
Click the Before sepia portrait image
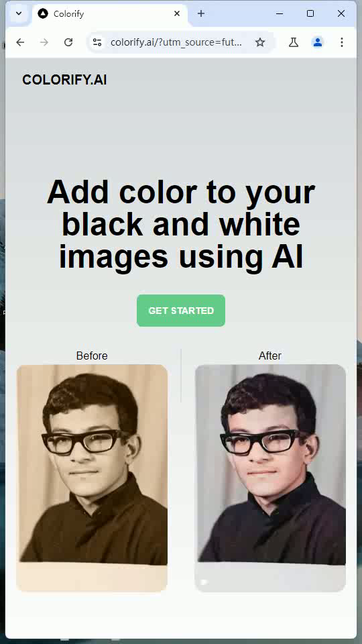92,478
